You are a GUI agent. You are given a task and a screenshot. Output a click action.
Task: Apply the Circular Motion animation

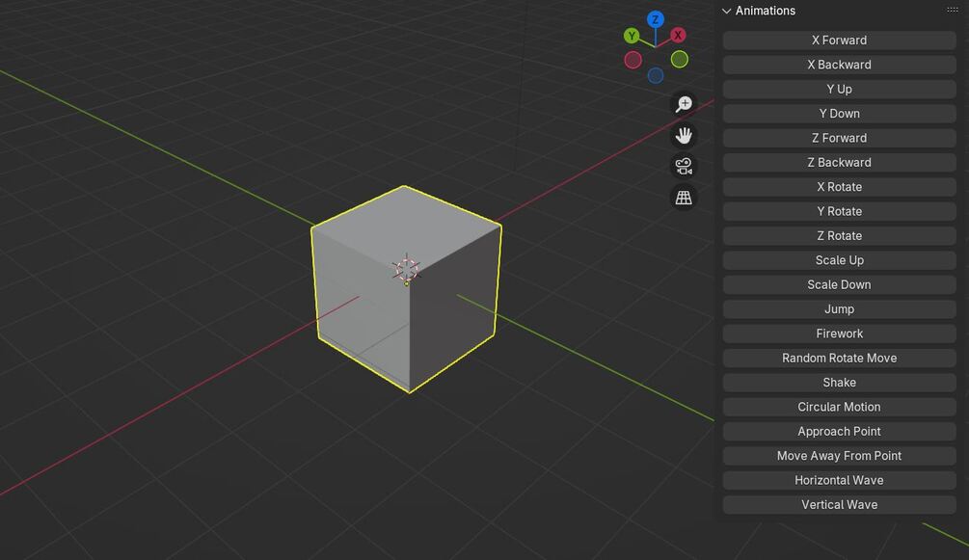click(839, 407)
